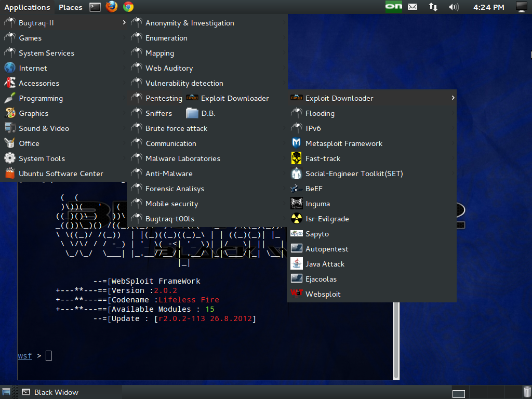Image resolution: width=532 pixels, height=399 pixels.
Task: Expand the Graphics category
Action: (63, 113)
